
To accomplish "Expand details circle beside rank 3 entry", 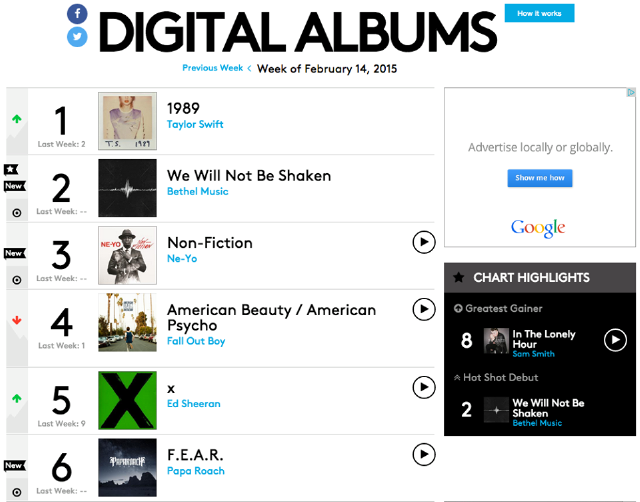I will (x=16, y=280).
